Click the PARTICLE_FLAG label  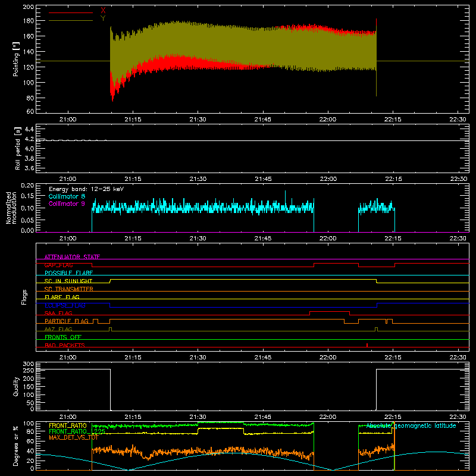click(x=67, y=321)
